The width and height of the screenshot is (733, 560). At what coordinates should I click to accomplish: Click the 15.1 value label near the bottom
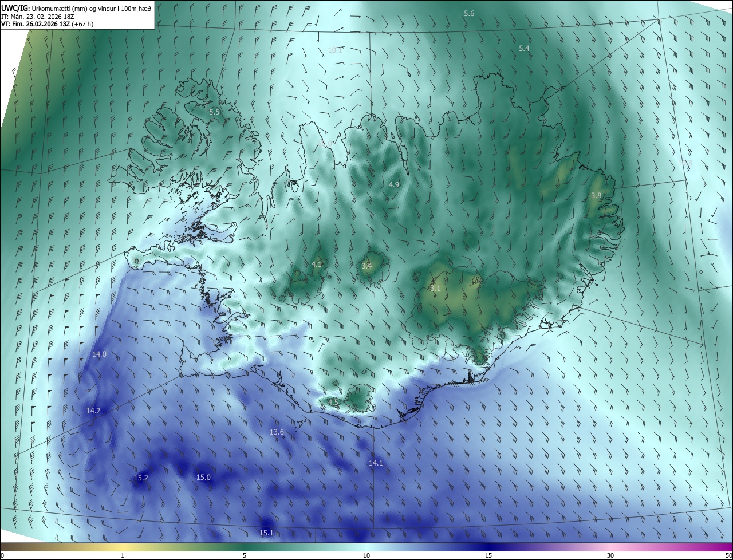click(266, 533)
